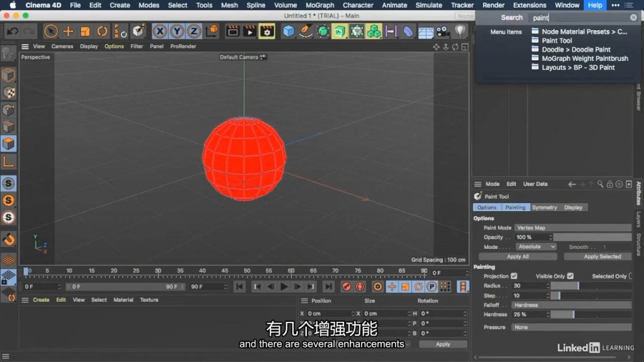Open Falloff dropdown showing Hardness
The height and width of the screenshot is (362, 644).
[571, 305]
